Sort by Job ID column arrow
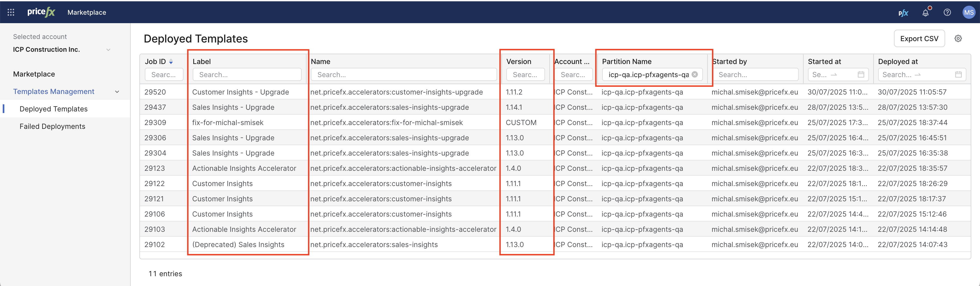980x286 pixels. tap(171, 62)
